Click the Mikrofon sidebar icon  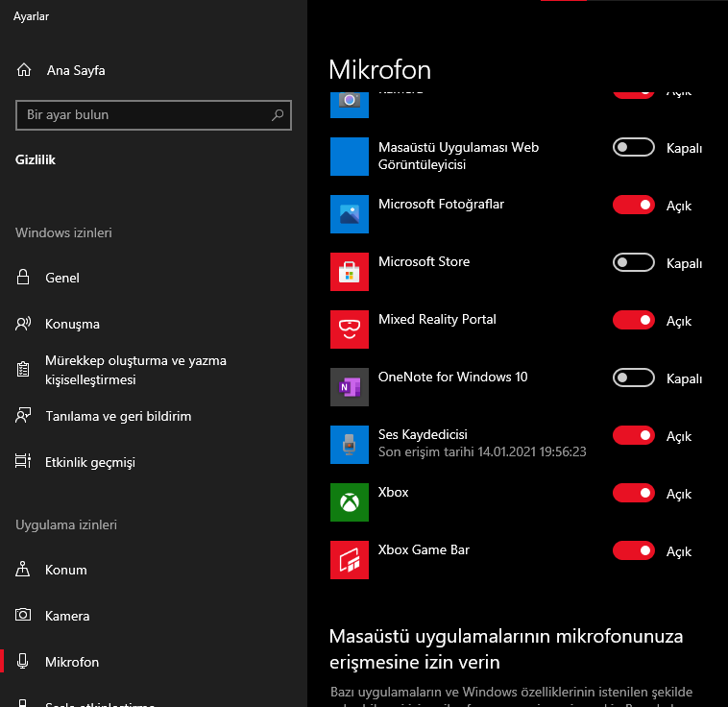[x=23, y=662]
